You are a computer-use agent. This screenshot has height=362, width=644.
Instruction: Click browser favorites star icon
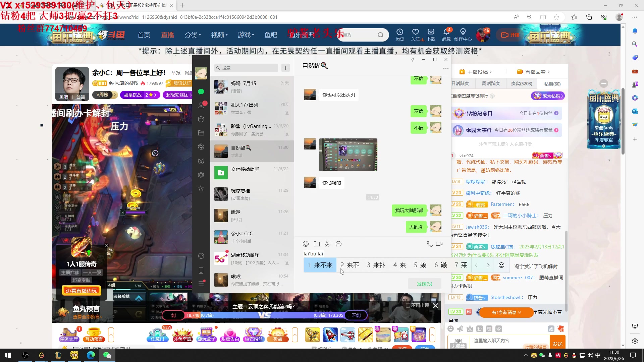556,17
